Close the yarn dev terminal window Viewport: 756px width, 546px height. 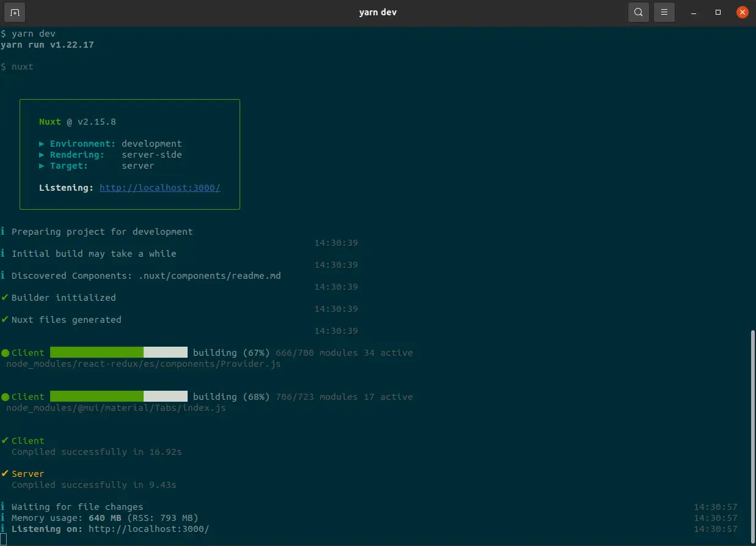742,12
